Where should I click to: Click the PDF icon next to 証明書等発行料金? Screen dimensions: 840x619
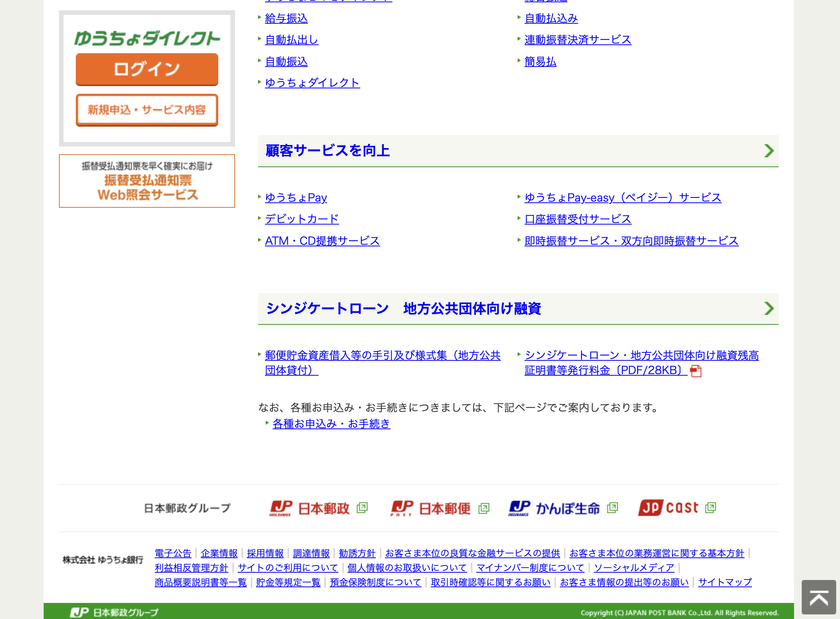click(696, 371)
